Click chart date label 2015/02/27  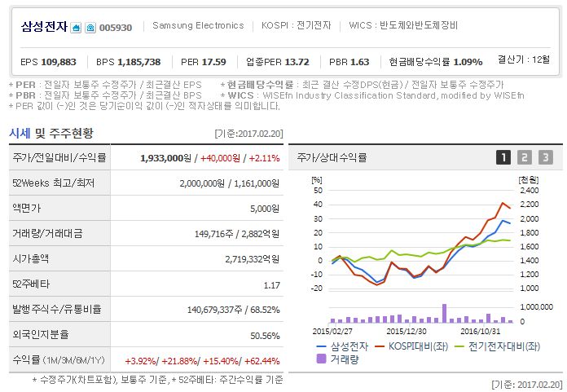coord(332,331)
